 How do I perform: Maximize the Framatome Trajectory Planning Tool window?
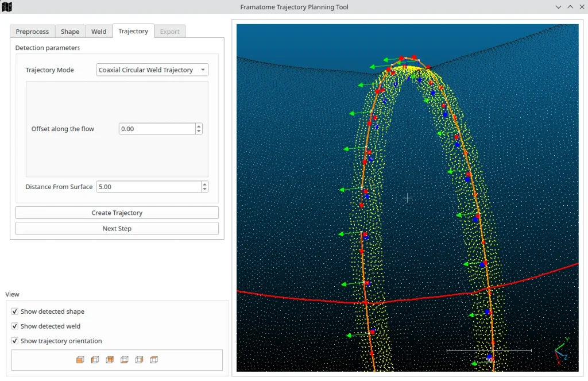[x=570, y=7]
